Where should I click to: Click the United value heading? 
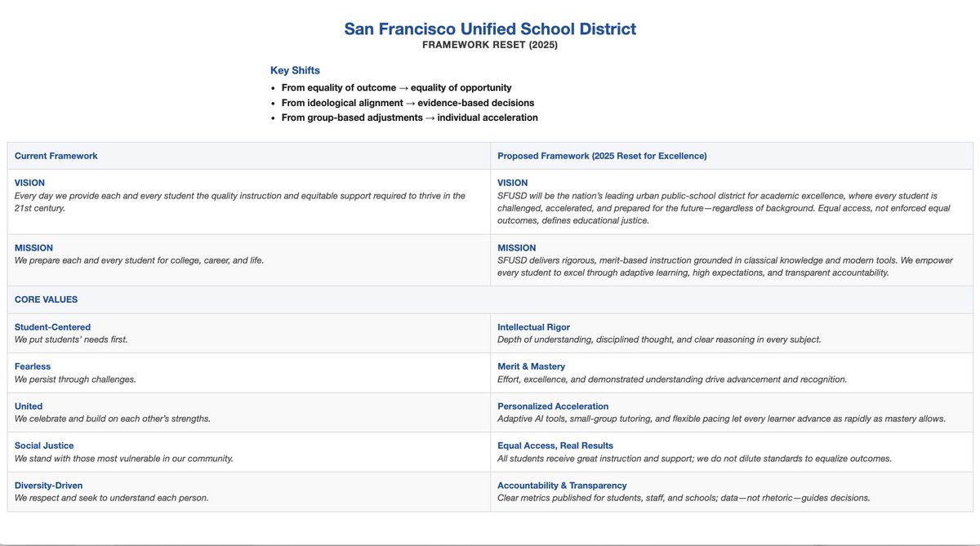pos(29,406)
